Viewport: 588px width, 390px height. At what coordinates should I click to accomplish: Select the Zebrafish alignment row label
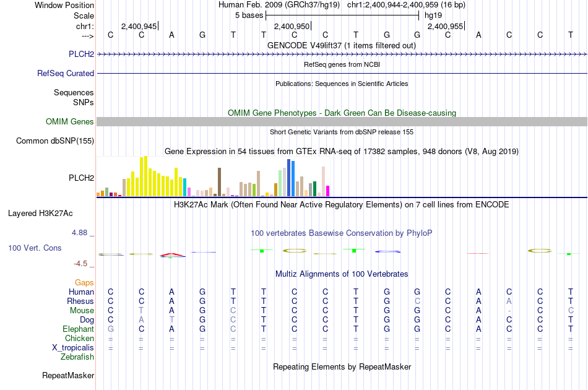pyautogui.click(x=77, y=357)
